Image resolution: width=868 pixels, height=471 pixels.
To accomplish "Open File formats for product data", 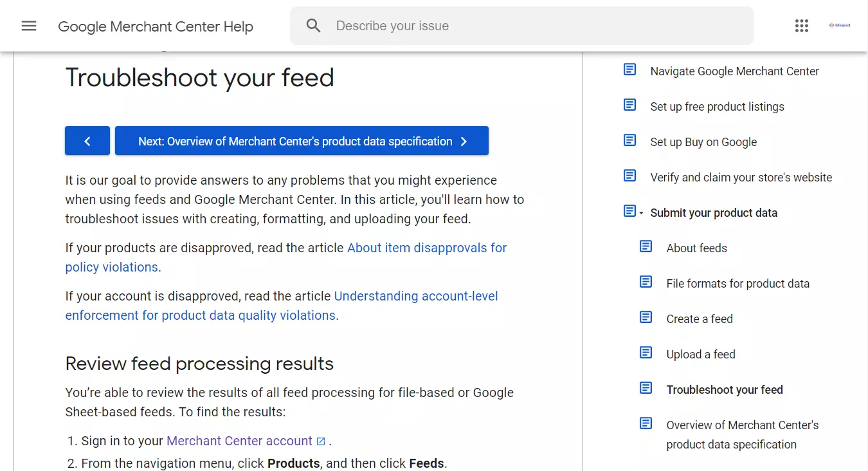I will [737, 284].
